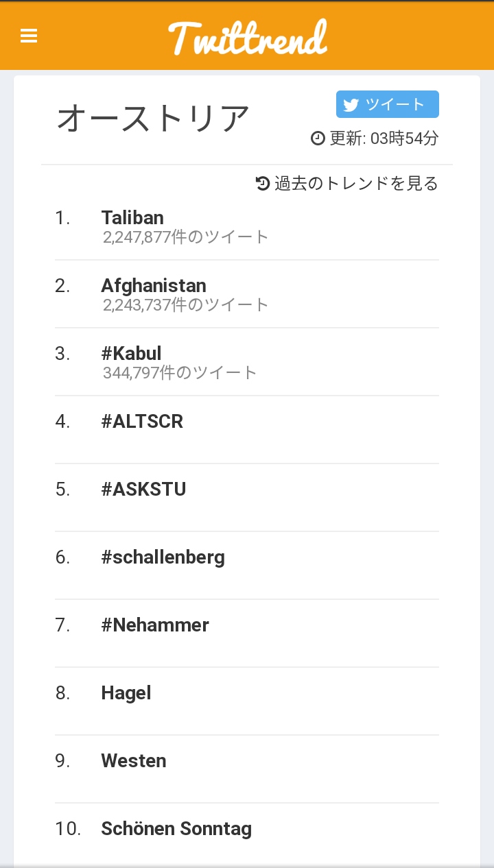494x868 pixels.
Task: Open the Westen trend
Action: pyautogui.click(x=134, y=760)
